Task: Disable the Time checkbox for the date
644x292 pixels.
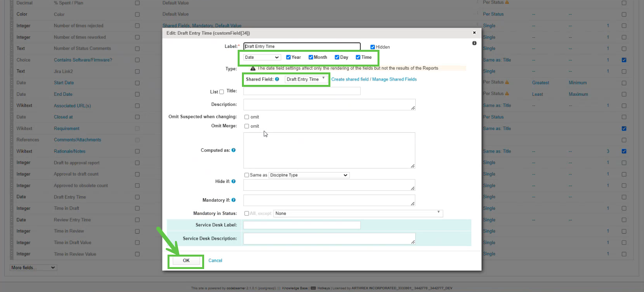Action: click(x=358, y=57)
